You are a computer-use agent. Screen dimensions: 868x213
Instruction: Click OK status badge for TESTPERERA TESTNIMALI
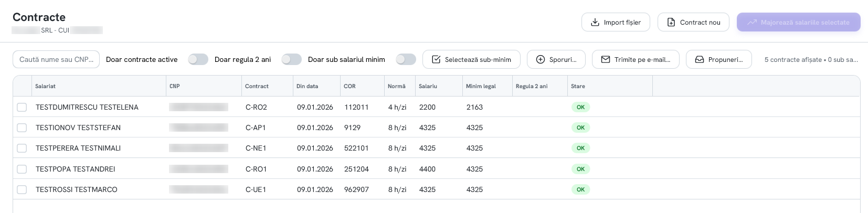(580, 148)
